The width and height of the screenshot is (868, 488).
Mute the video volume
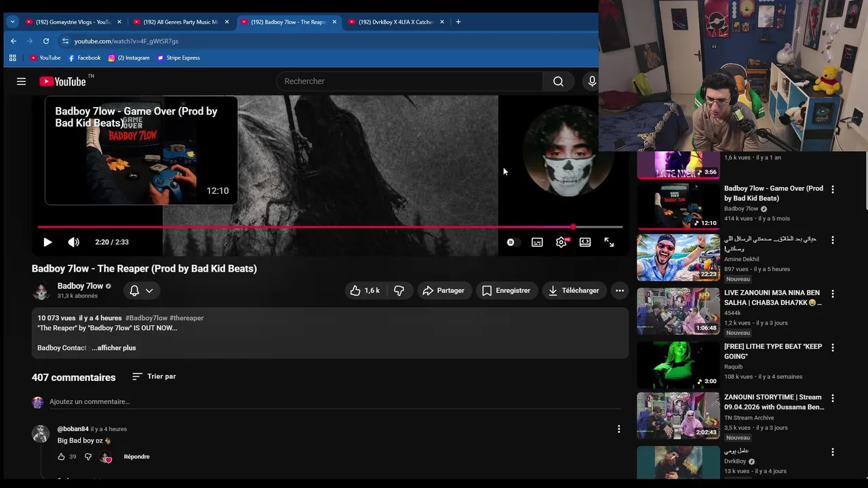click(74, 242)
